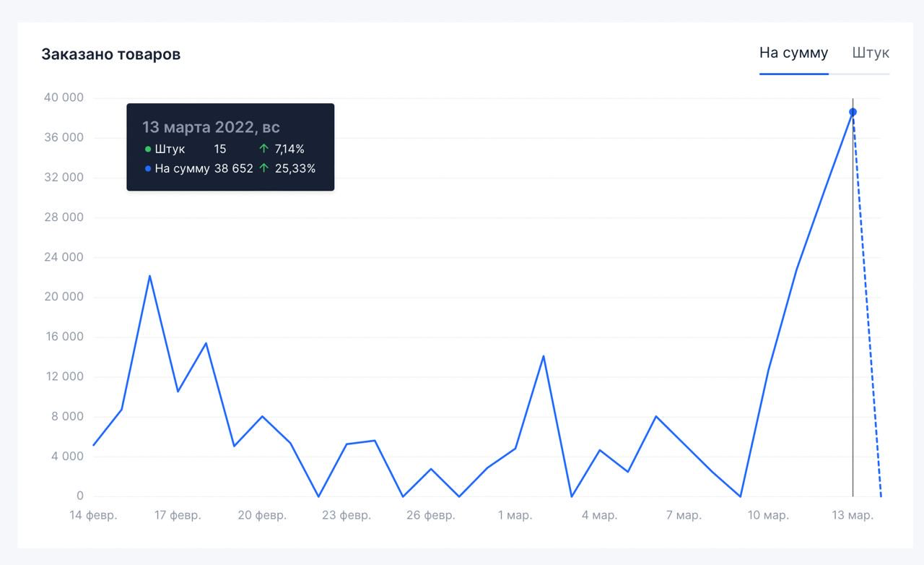Click the "20 000" y-axis label

click(x=64, y=297)
